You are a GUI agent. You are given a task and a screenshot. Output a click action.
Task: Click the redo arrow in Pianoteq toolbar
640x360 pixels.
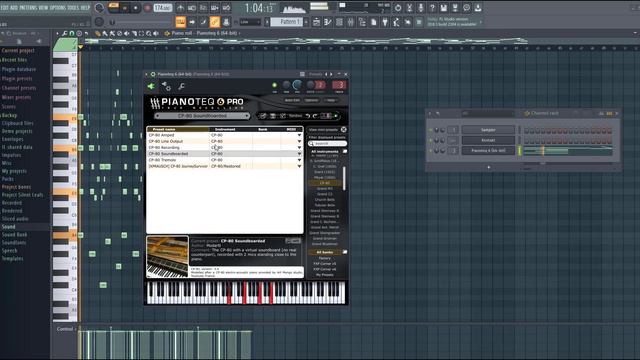click(x=315, y=116)
